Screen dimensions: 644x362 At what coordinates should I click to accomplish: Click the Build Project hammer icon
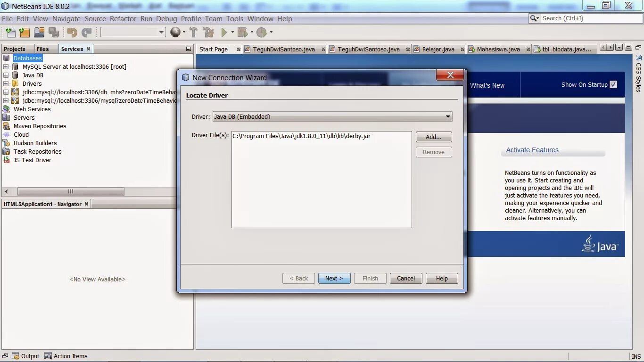coord(193,32)
